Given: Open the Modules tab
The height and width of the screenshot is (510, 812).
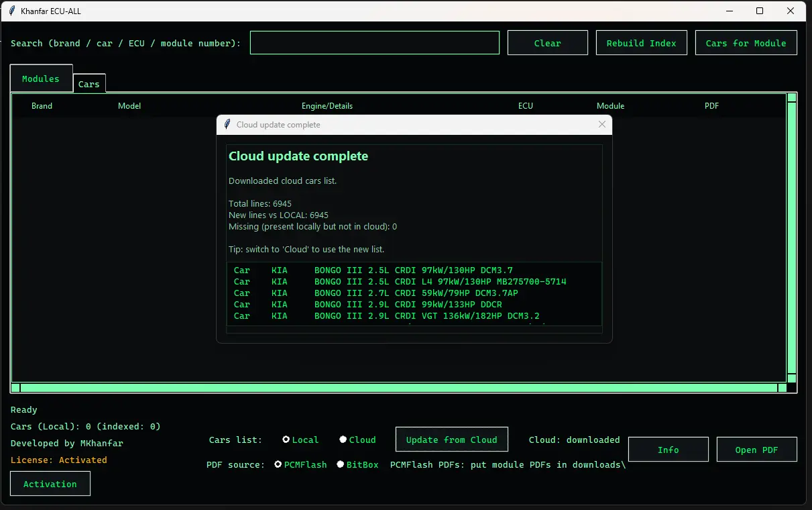Looking at the screenshot, I should [41, 78].
